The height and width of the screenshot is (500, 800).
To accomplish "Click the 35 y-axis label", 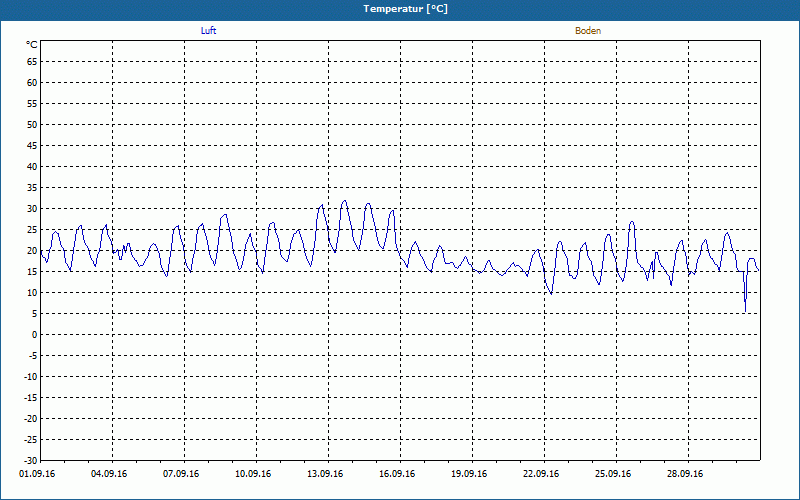I will (x=32, y=188).
